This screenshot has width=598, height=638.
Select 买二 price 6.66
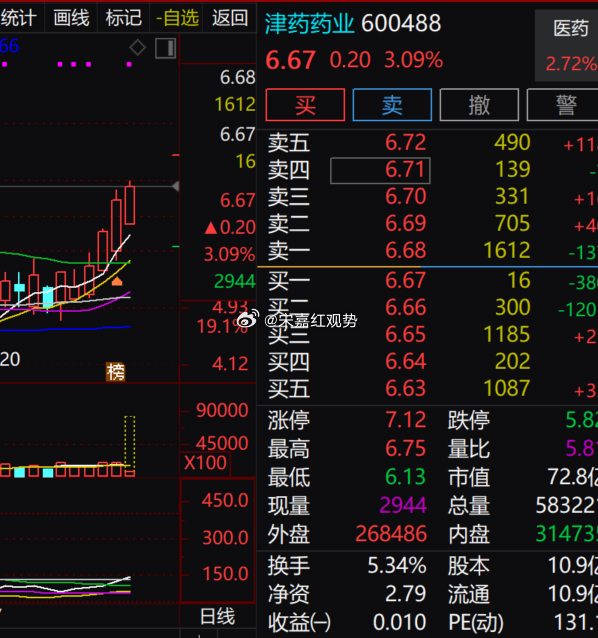[406, 308]
